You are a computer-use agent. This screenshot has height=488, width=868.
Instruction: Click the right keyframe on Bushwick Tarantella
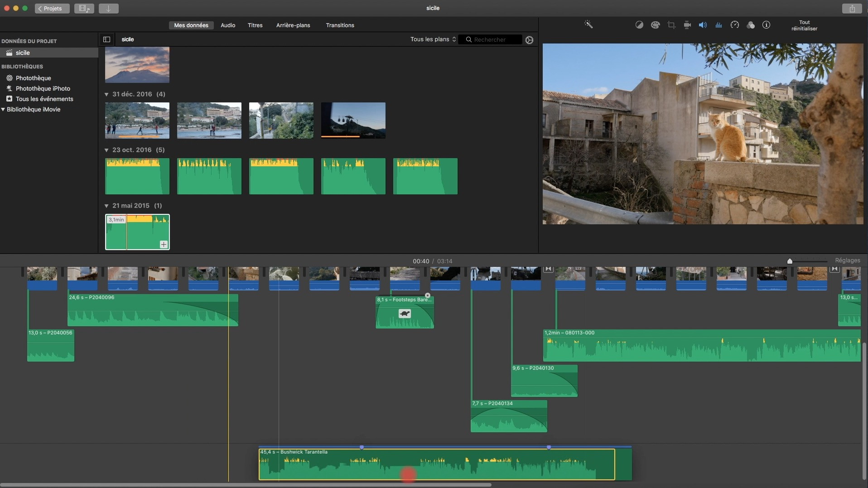point(549,447)
